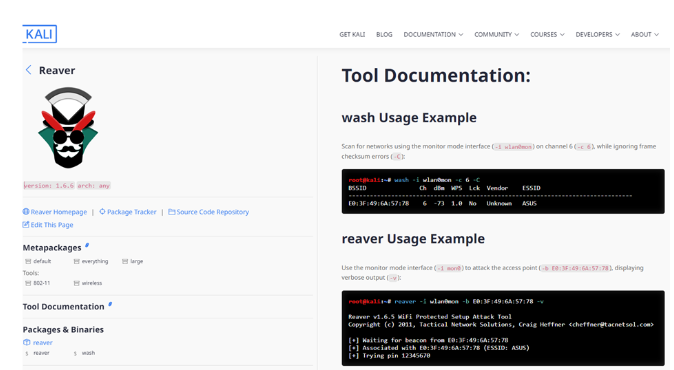Click the anchor icon next to Tool Documentation

pyautogui.click(x=110, y=304)
